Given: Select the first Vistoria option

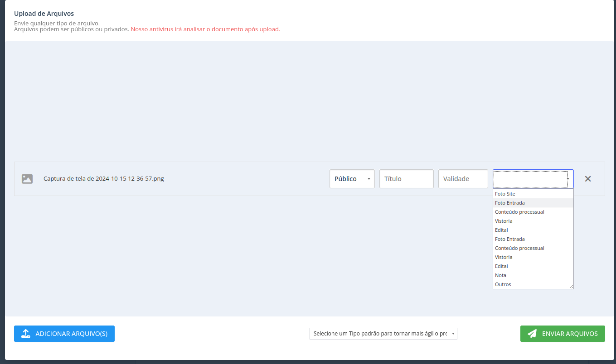Looking at the screenshot, I should 504,221.
